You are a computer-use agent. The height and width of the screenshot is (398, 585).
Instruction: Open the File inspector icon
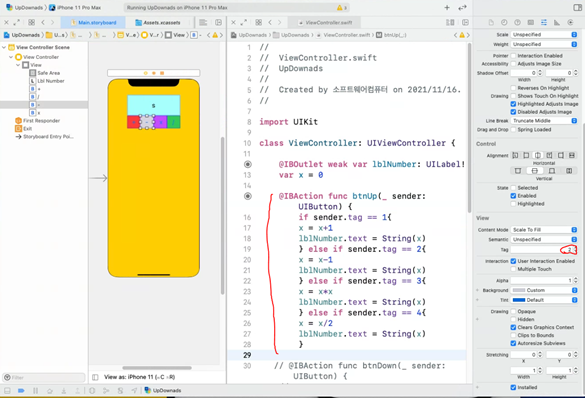tap(491, 23)
